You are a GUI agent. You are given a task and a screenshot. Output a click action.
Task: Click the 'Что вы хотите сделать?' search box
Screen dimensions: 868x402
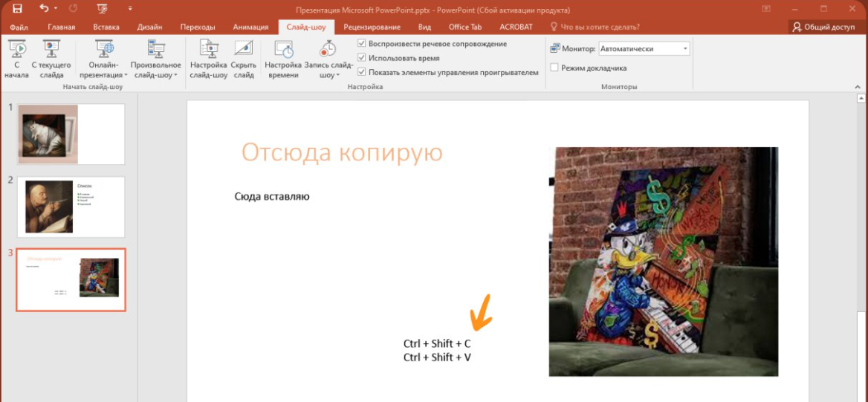[x=595, y=27]
